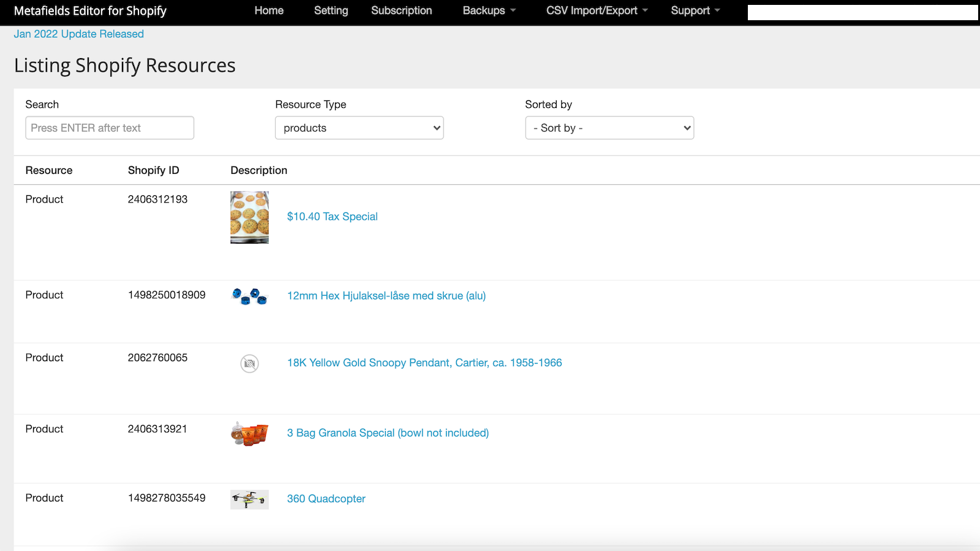Open the Resource Type products dropdown

[x=359, y=128]
